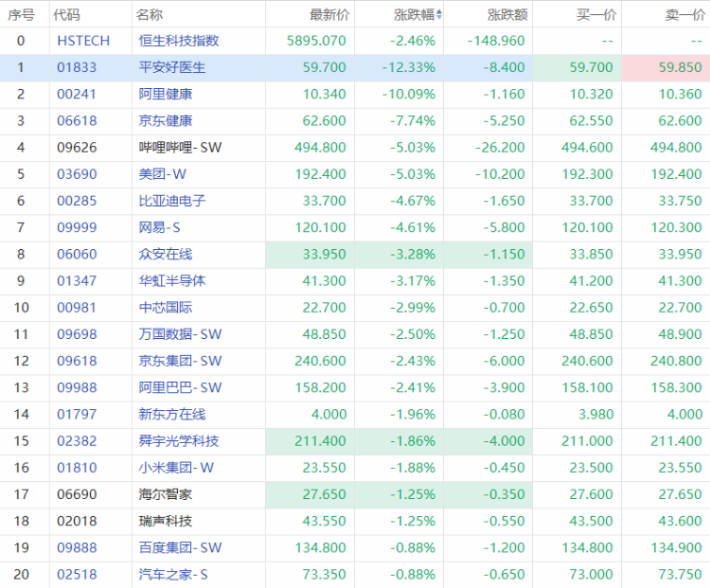Open stock code 01810
This screenshot has height=588, width=710.
[77, 468]
